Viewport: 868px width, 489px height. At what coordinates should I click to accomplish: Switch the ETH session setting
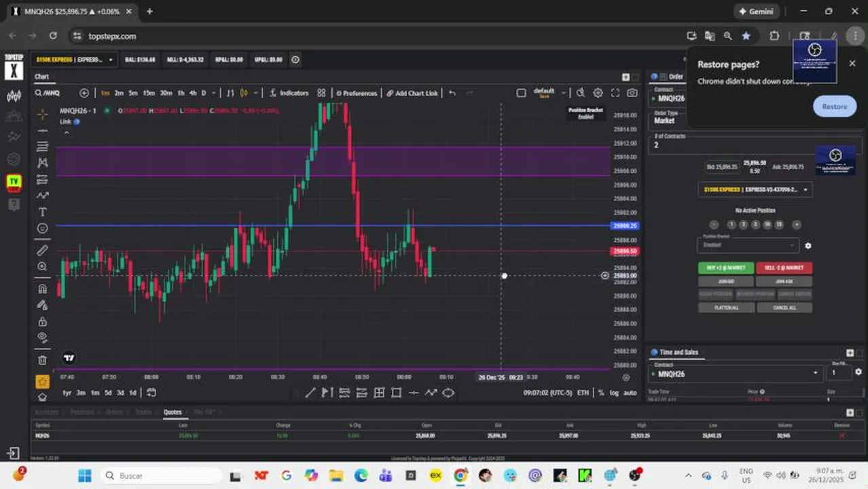[583, 393]
